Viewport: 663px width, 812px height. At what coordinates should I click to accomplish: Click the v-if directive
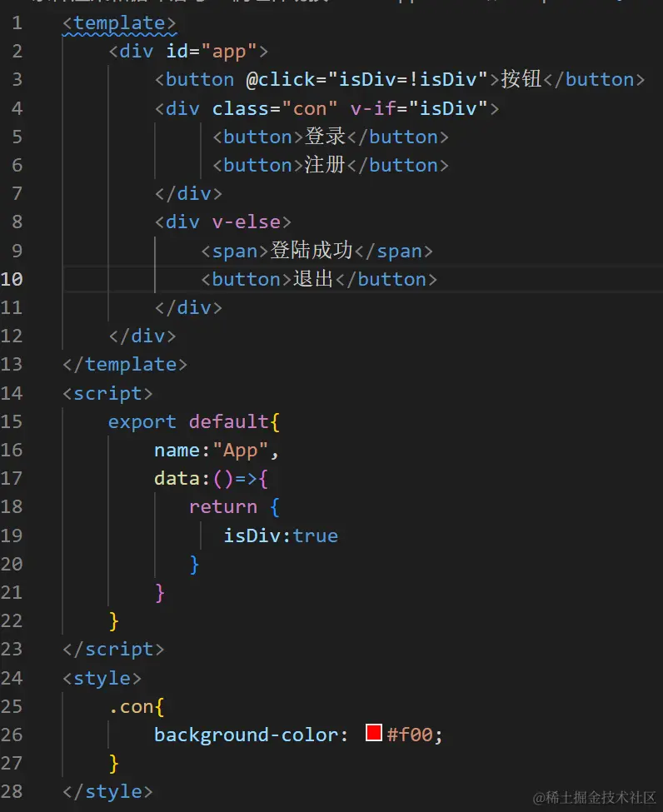click(x=372, y=109)
